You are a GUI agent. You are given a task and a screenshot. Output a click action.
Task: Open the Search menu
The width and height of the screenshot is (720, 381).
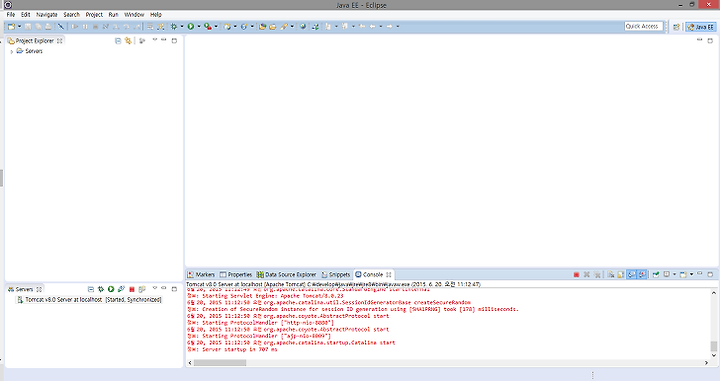(72, 15)
